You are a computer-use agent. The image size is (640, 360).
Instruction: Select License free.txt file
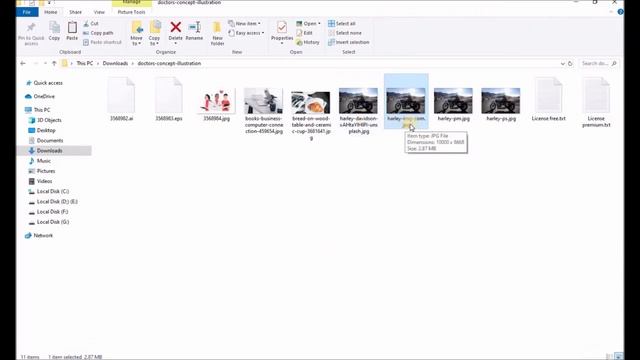point(549,99)
